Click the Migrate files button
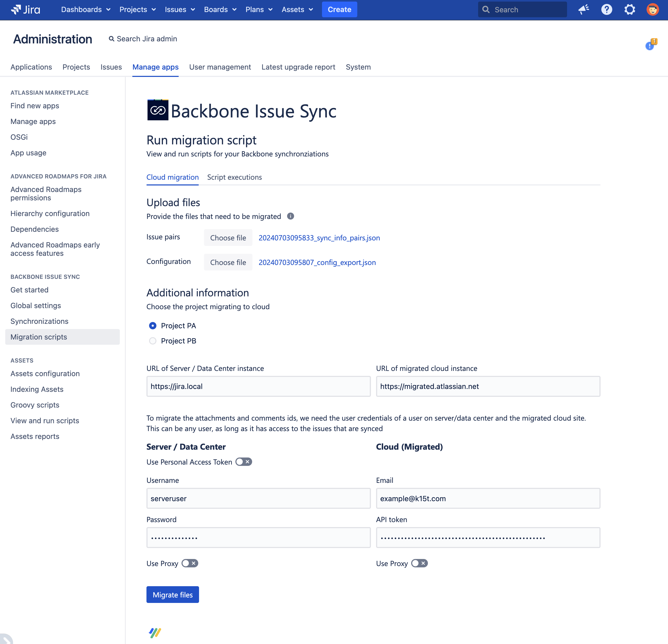668x644 pixels. (172, 595)
